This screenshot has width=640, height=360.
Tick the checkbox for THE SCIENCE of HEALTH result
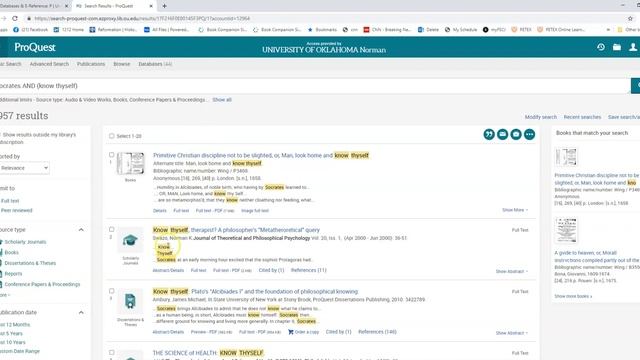pyautogui.click(x=111, y=353)
